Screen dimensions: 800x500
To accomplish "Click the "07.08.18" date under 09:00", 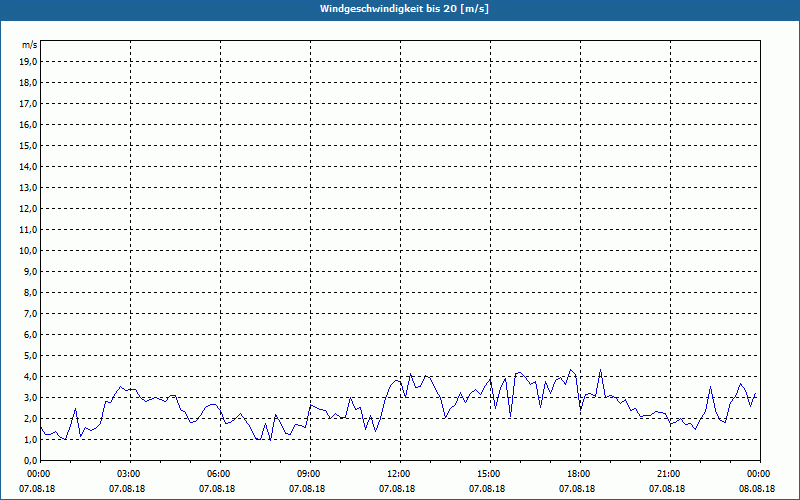I will point(307,488).
